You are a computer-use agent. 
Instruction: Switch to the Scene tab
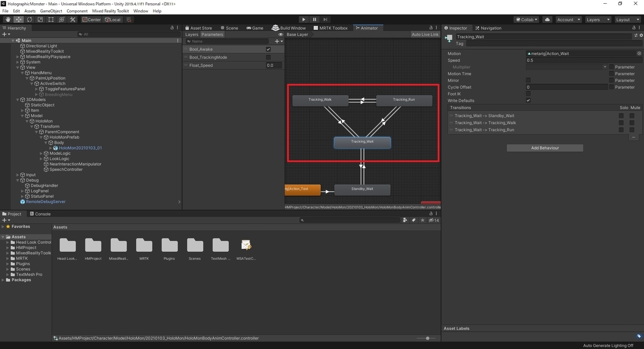(x=229, y=28)
